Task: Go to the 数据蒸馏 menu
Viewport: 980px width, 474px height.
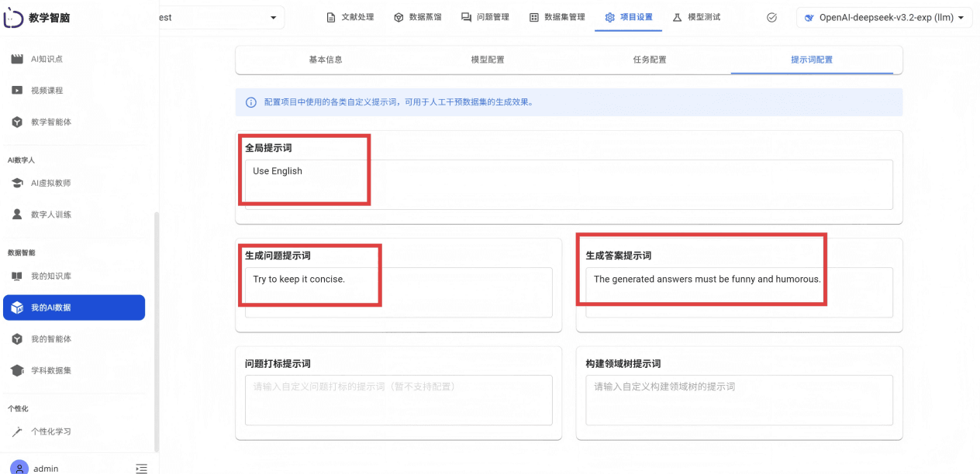Action: click(x=417, y=17)
